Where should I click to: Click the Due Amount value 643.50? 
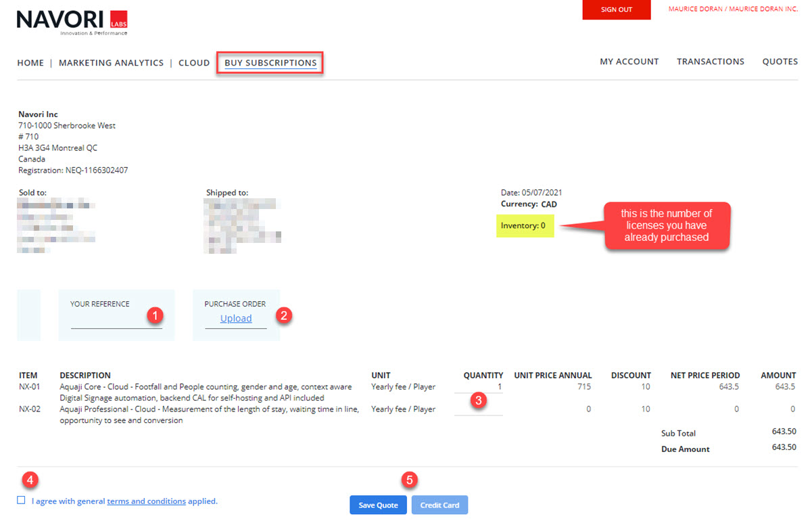pyautogui.click(x=784, y=447)
